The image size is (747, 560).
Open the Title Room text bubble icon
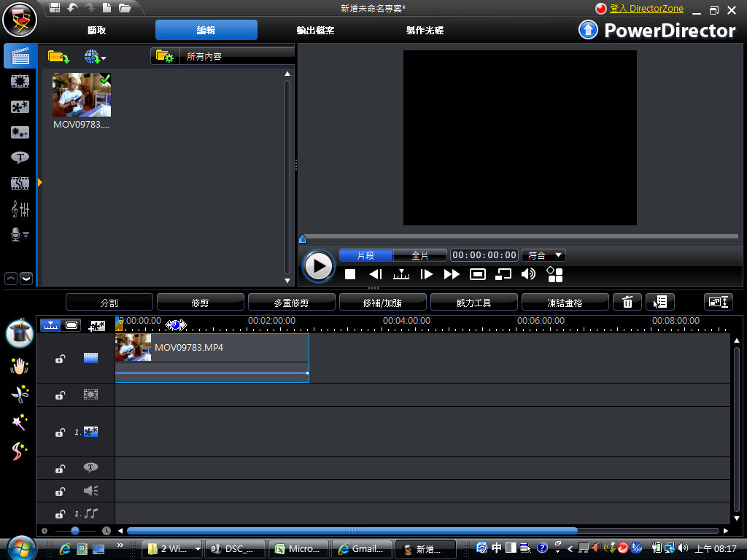point(20,157)
